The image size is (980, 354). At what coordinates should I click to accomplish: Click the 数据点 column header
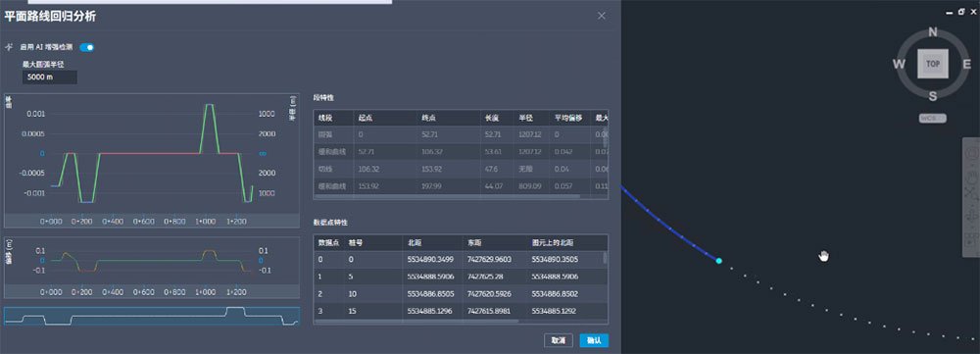click(x=327, y=242)
